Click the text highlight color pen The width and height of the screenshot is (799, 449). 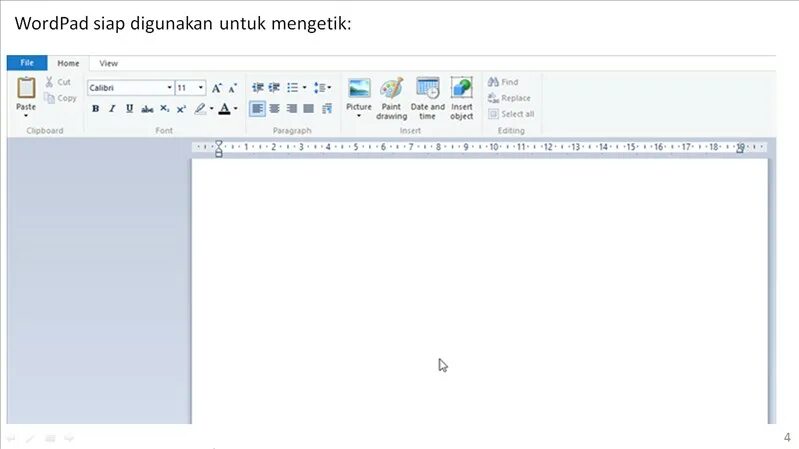coord(200,109)
